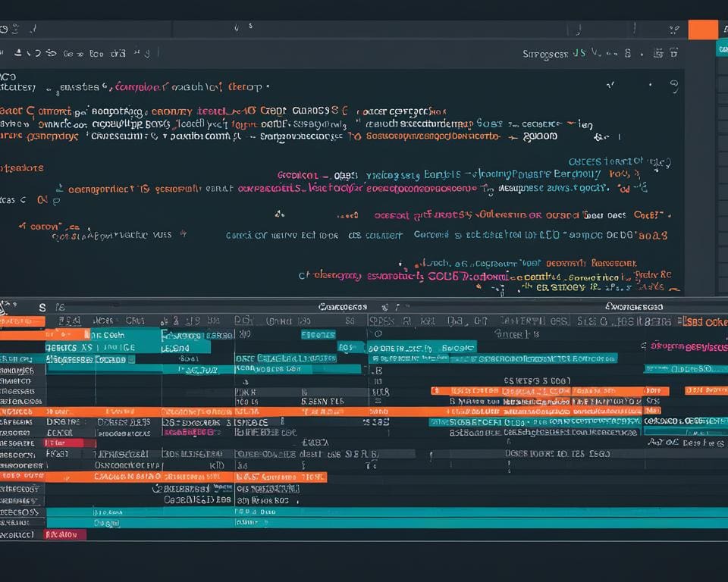Viewport: 728px width, 582px height.
Task: Click the small orange block at the timeline's right edge
Action: [705, 390]
